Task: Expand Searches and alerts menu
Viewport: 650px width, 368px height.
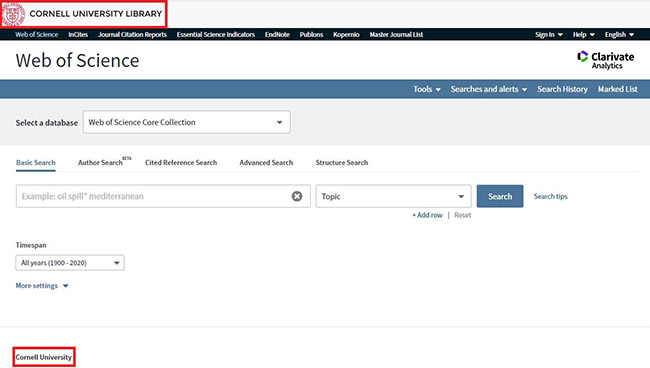Action: 489,89
